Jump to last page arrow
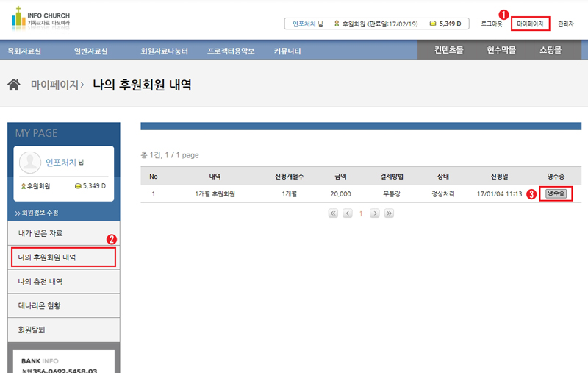The width and height of the screenshot is (588, 373). pyautogui.click(x=389, y=213)
